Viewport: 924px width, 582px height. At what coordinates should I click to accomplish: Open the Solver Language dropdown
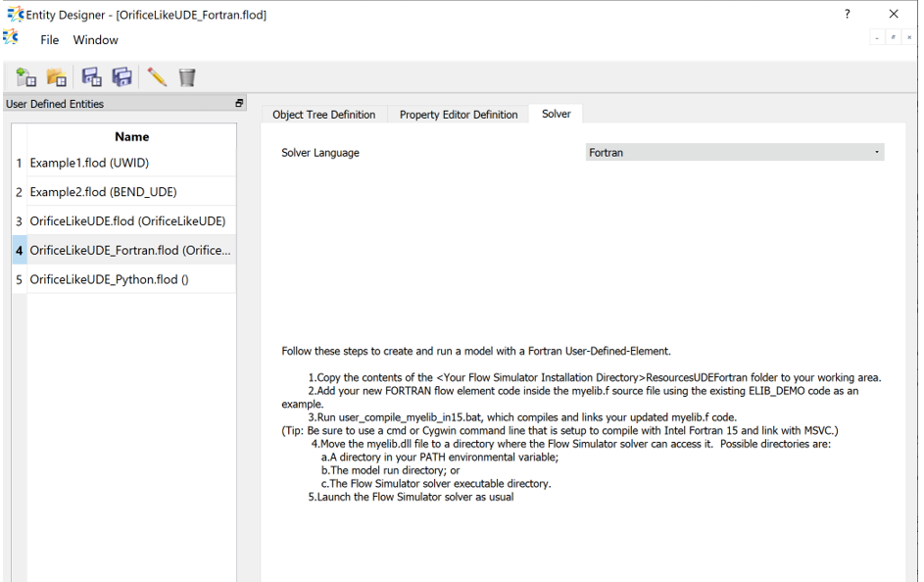tap(734, 153)
